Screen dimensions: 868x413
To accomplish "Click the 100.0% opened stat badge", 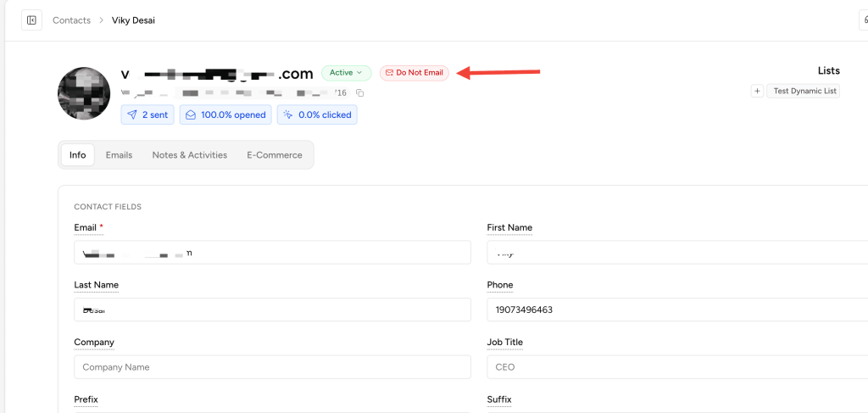I will pyautogui.click(x=225, y=114).
